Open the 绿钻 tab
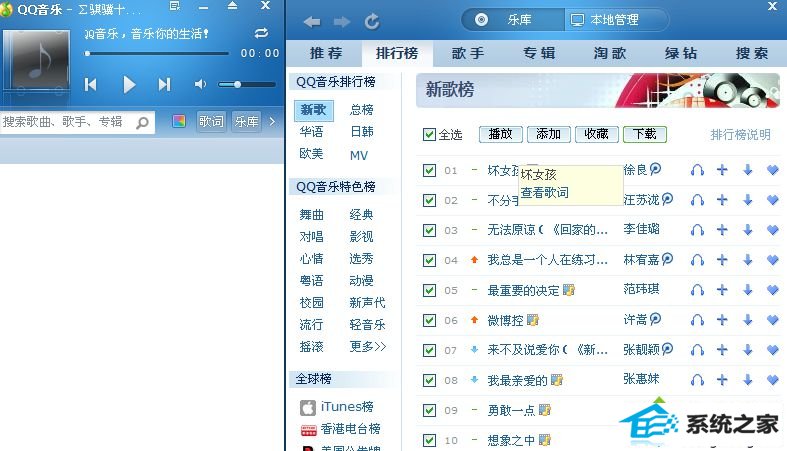Image resolution: width=787 pixels, height=451 pixels. point(681,53)
